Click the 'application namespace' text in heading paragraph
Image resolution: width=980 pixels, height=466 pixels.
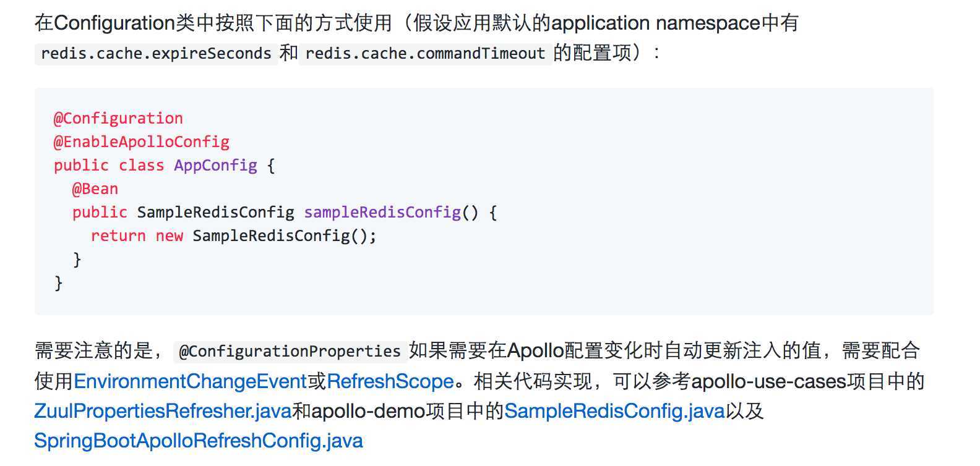pos(655,23)
